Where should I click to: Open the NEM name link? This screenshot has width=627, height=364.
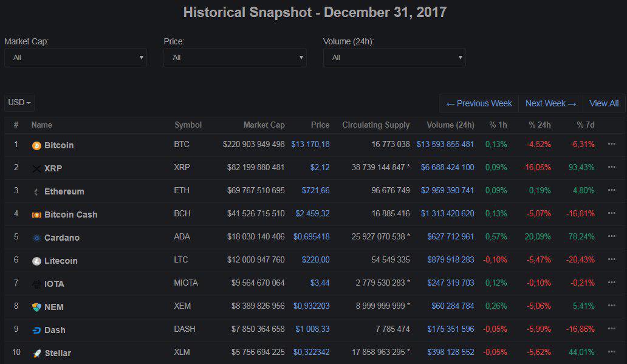click(x=53, y=307)
